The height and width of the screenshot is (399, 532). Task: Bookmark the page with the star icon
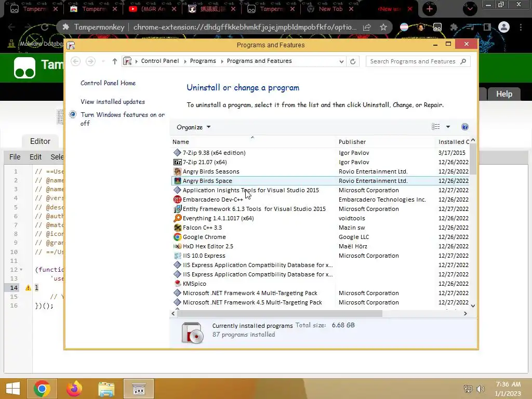(x=383, y=27)
